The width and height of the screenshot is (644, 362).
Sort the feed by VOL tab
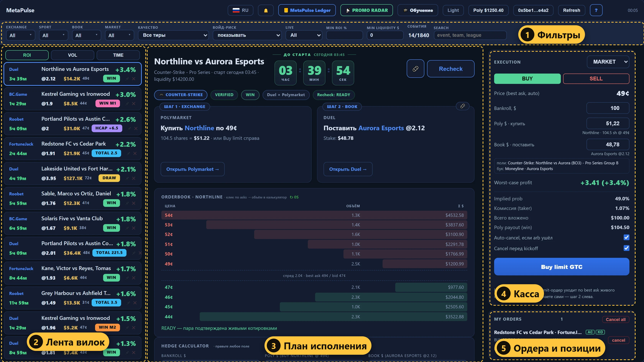coord(72,55)
